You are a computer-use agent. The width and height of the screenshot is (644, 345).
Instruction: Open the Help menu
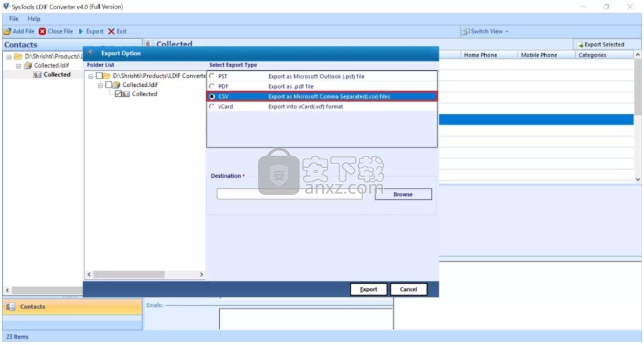click(34, 19)
